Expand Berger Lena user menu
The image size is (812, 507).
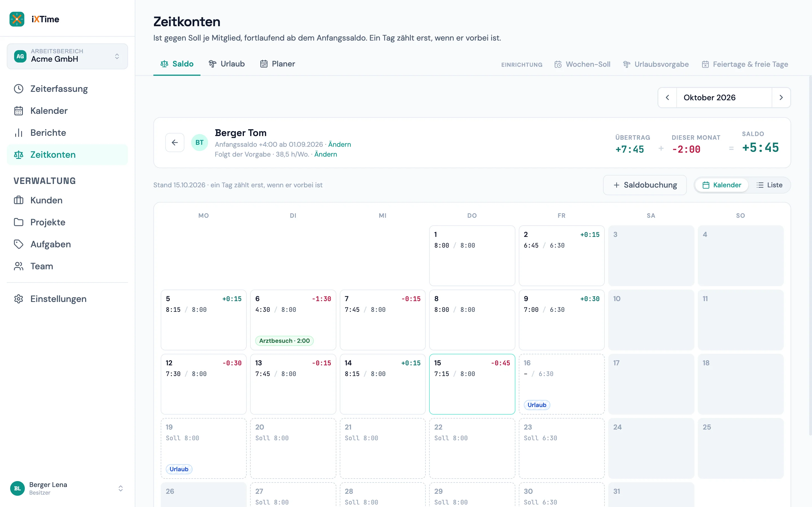coord(67,488)
